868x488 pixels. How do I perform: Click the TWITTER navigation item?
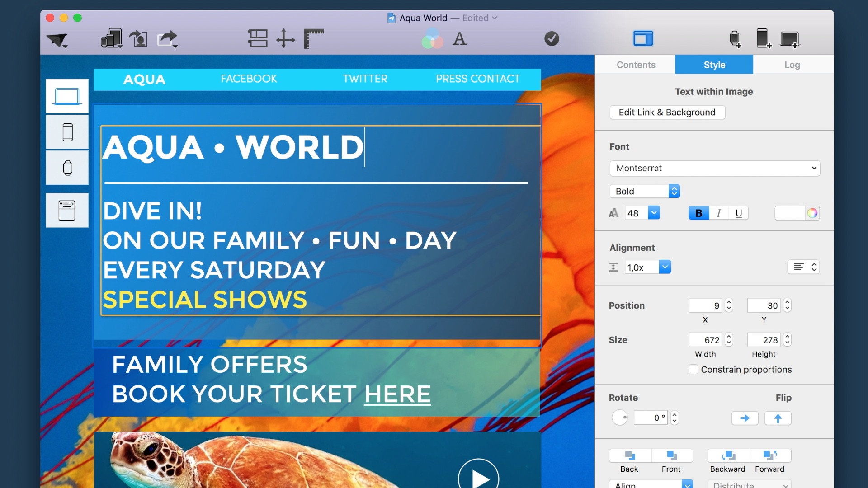point(365,79)
